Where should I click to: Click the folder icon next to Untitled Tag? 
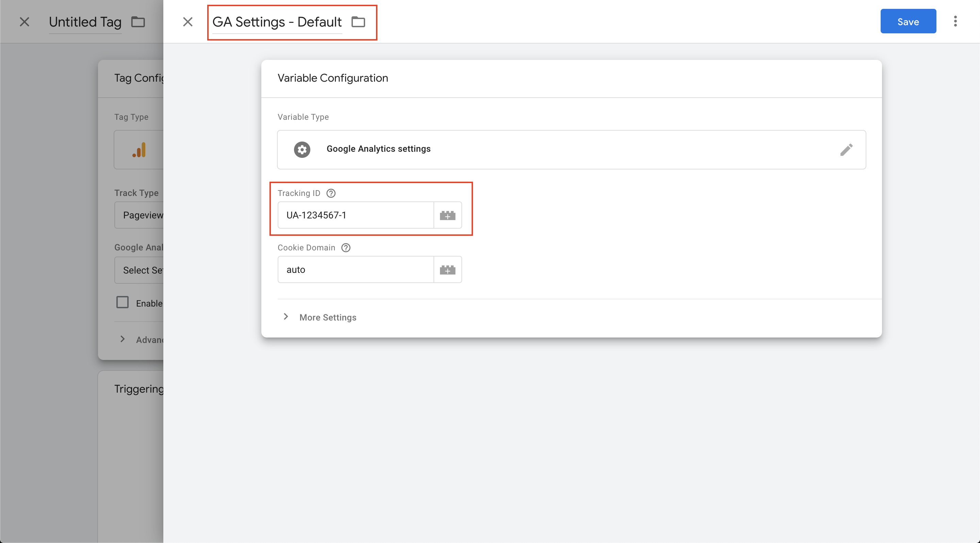coord(138,22)
